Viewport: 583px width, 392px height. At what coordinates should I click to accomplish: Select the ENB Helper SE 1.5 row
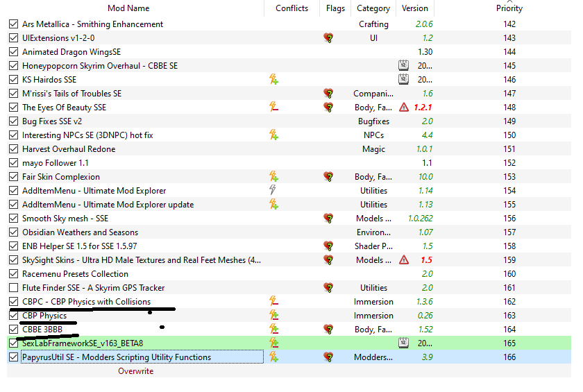tap(289, 246)
